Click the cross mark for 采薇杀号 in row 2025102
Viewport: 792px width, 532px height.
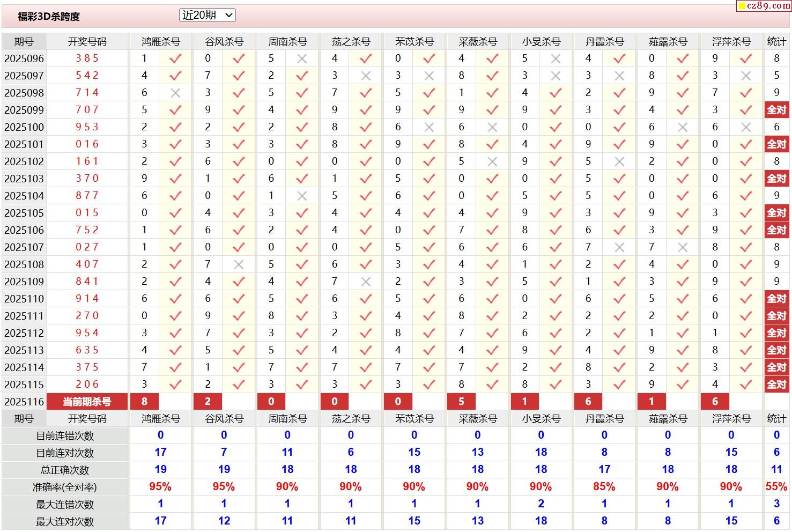[492, 161]
